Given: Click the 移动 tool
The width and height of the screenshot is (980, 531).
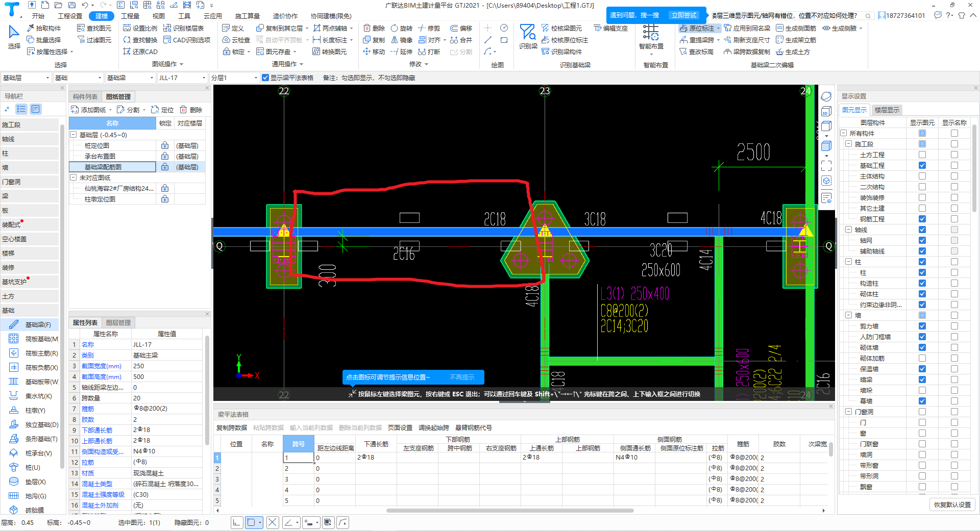Looking at the screenshot, I should (374, 52).
